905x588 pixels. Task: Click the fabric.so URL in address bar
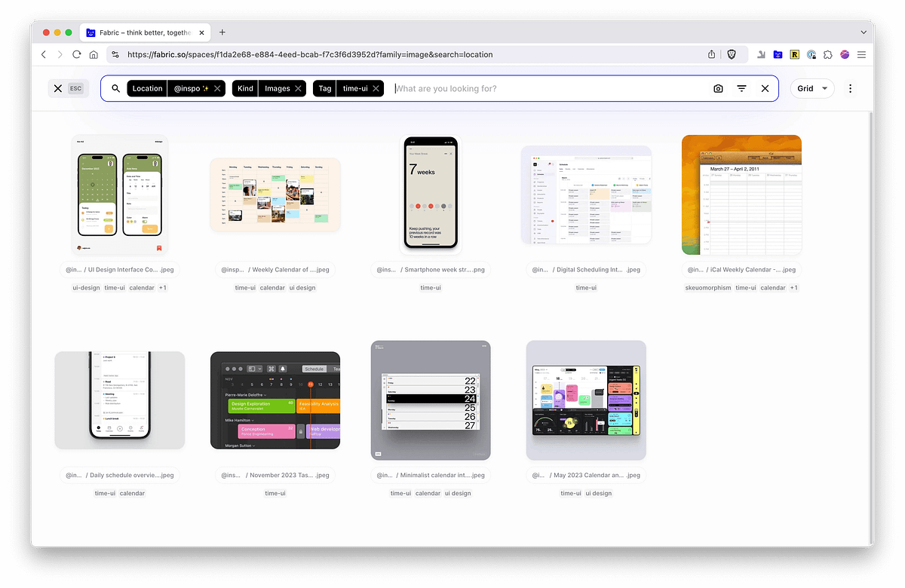[310, 54]
